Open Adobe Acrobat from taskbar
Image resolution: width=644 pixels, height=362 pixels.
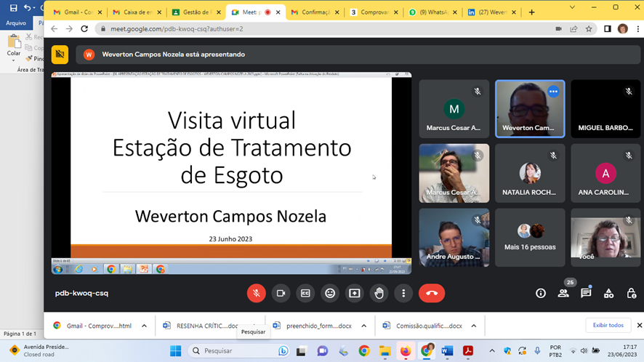click(x=468, y=351)
